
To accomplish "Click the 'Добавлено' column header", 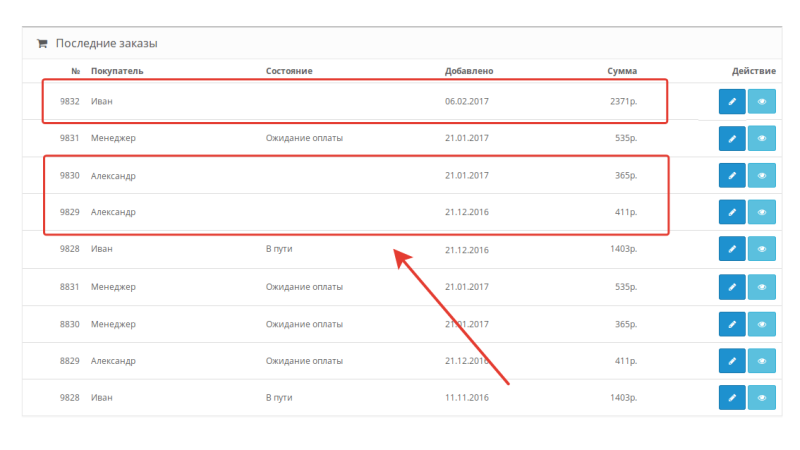I will coord(469,71).
